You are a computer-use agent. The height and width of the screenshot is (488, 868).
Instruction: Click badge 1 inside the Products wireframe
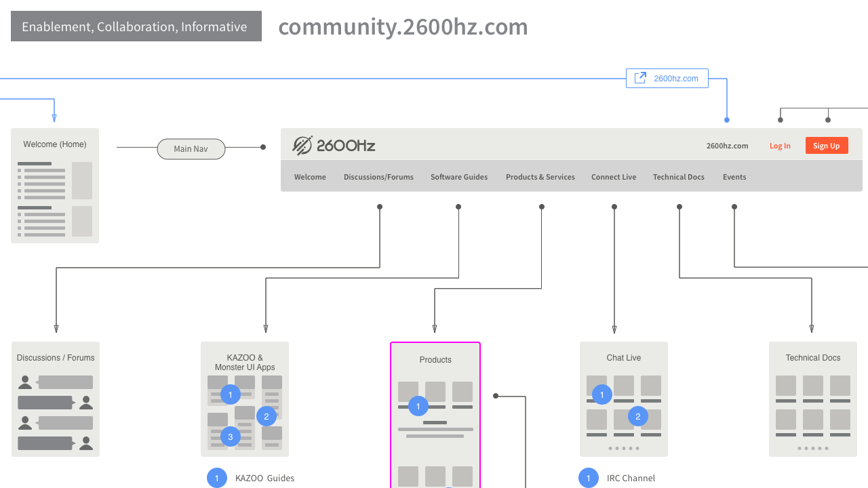click(x=418, y=406)
